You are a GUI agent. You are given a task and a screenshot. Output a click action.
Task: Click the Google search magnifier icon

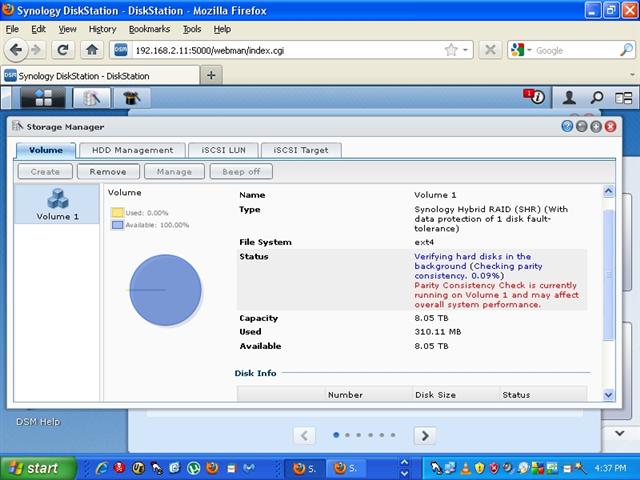[x=626, y=50]
